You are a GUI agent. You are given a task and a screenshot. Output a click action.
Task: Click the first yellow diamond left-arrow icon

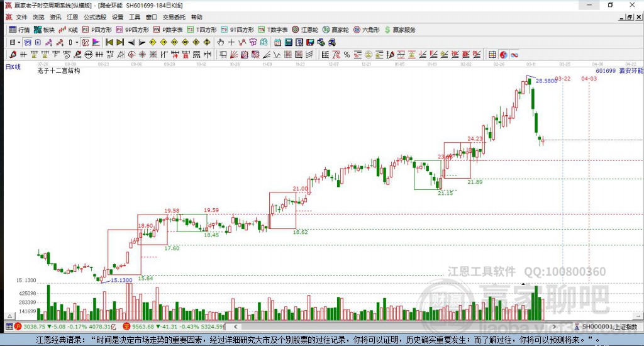pos(153,42)
